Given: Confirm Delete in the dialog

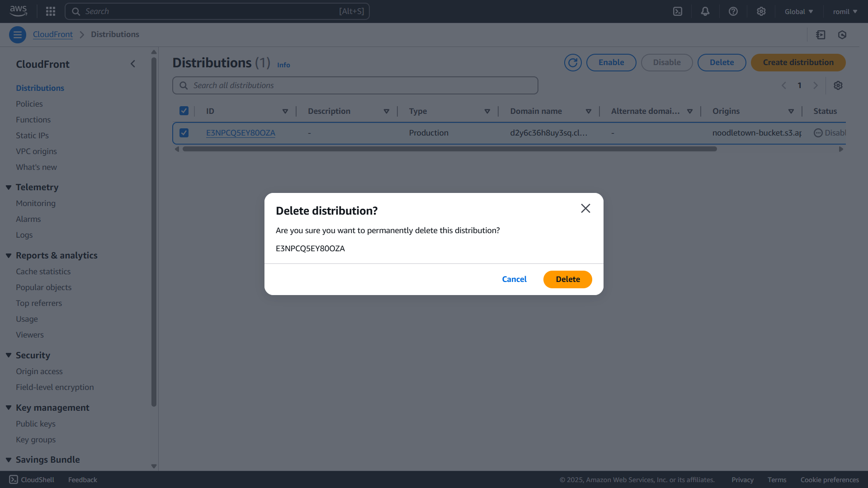Looking at the screenshot, I should 568,279.
